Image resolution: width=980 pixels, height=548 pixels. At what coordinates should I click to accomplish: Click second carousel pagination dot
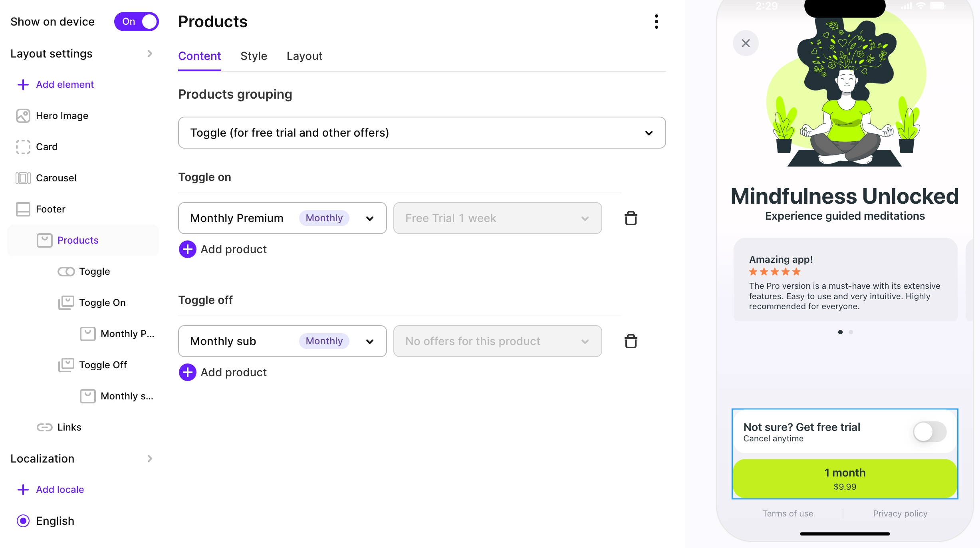851,332
